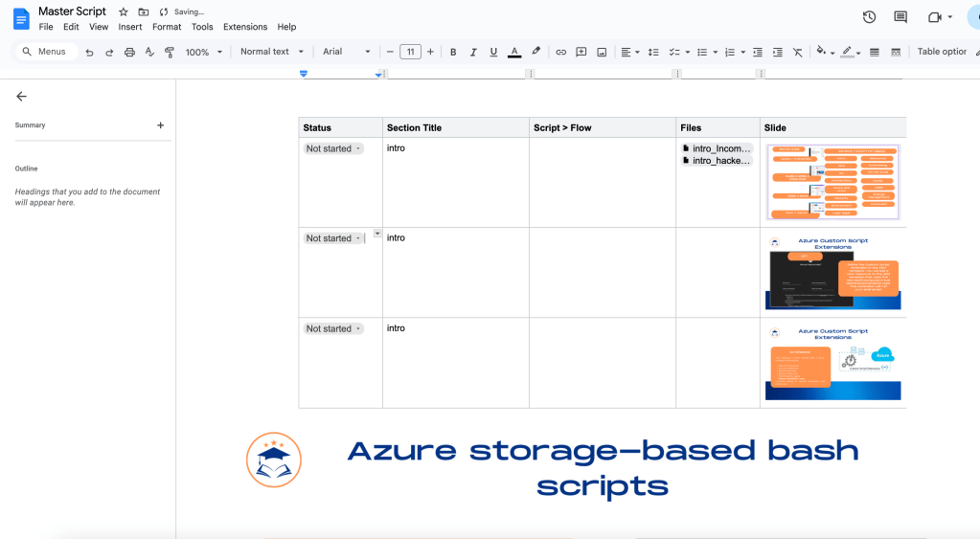Open the zoom 100% dropdown
Viewport: 980px width, 539px height.
pos(204,53)
